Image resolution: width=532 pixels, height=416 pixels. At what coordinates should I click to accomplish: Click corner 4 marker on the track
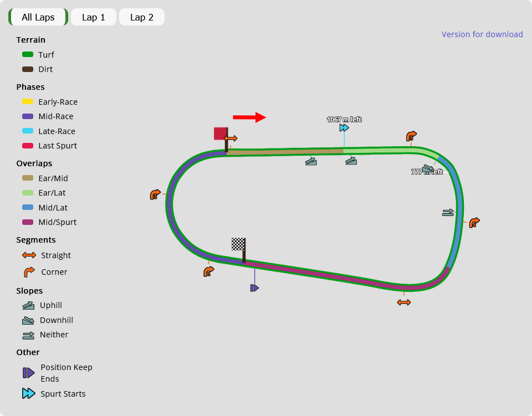(474, 223)
